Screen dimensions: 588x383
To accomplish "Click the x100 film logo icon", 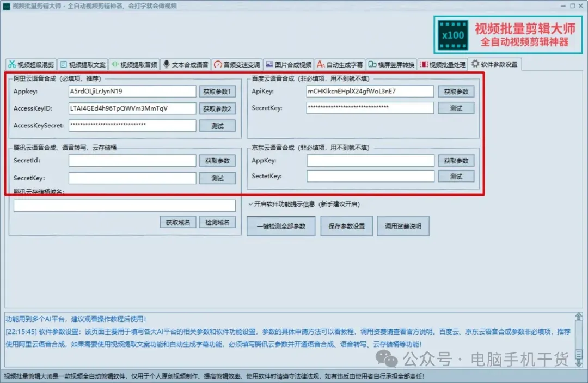I will (x=453, y=35).
